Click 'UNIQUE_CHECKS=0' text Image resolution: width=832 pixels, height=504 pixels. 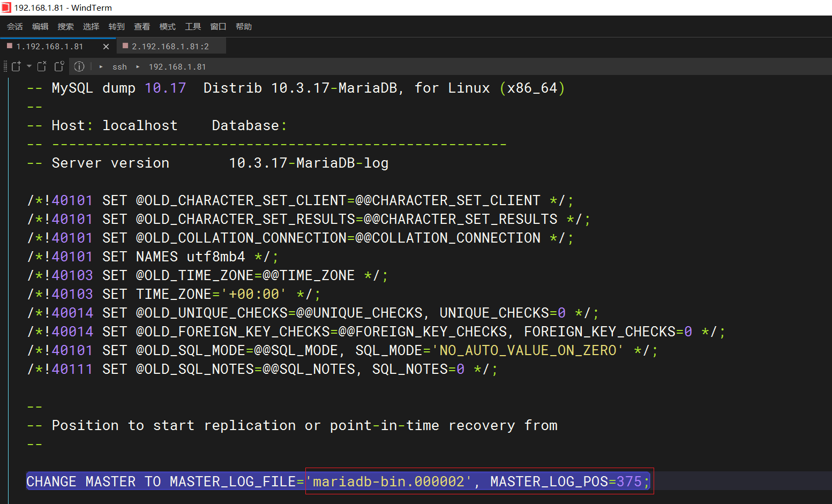[x=503, y=313]
